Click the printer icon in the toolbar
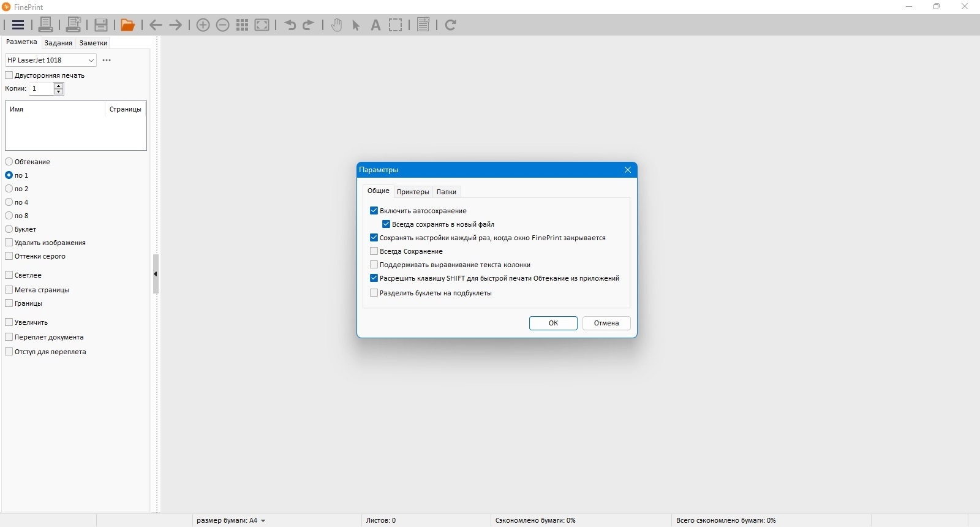The width and height of the screenshot is (980, 527). 45,25
